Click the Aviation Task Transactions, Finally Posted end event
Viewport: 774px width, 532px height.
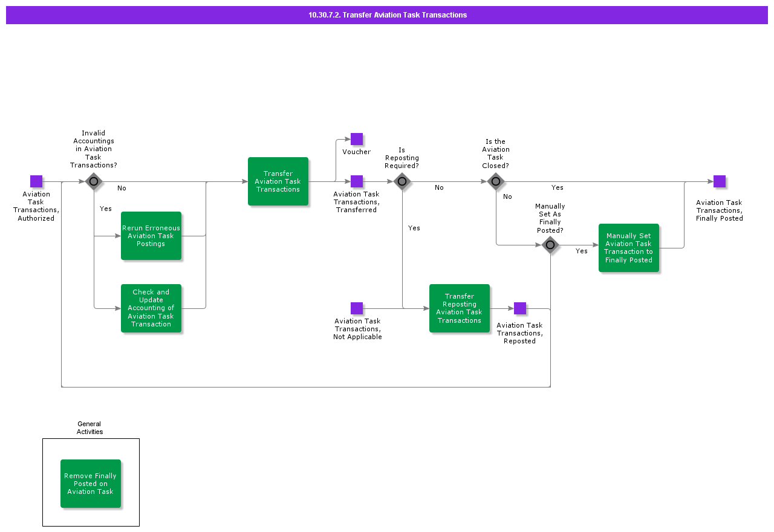[720, 181]
